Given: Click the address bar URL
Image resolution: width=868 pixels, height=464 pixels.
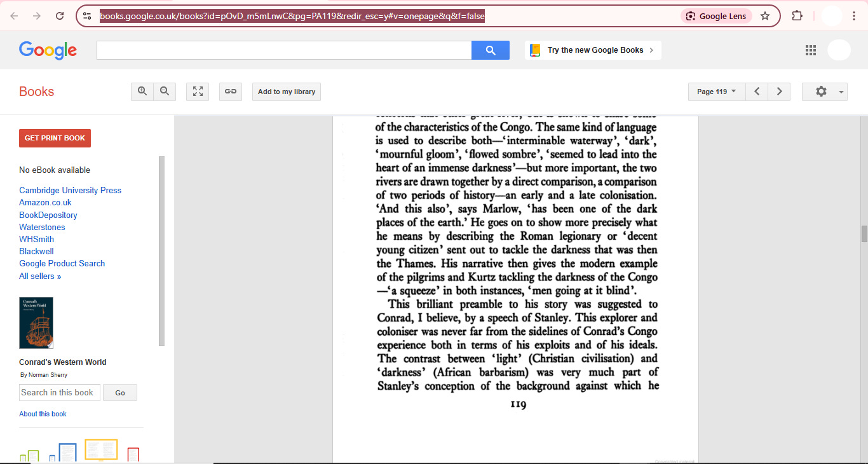Looking at the screenshot, I should [x=292, y=16].
